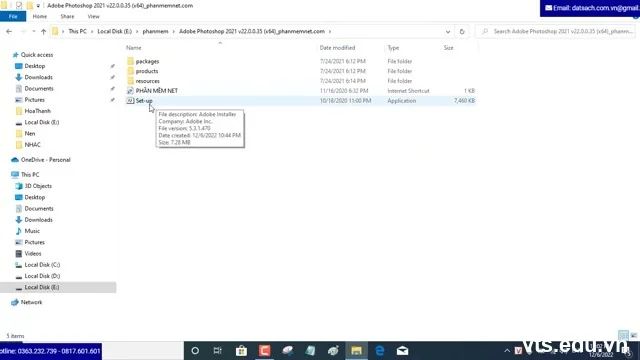Click the Set-up file's Application type cell

402,100
